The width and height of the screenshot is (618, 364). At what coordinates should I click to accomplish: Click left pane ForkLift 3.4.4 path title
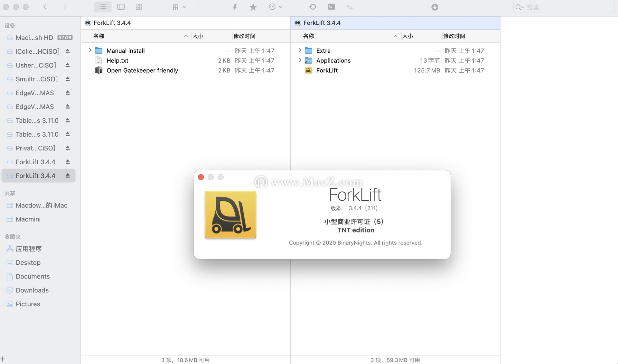pyautogui.click(x=112, y=23)
